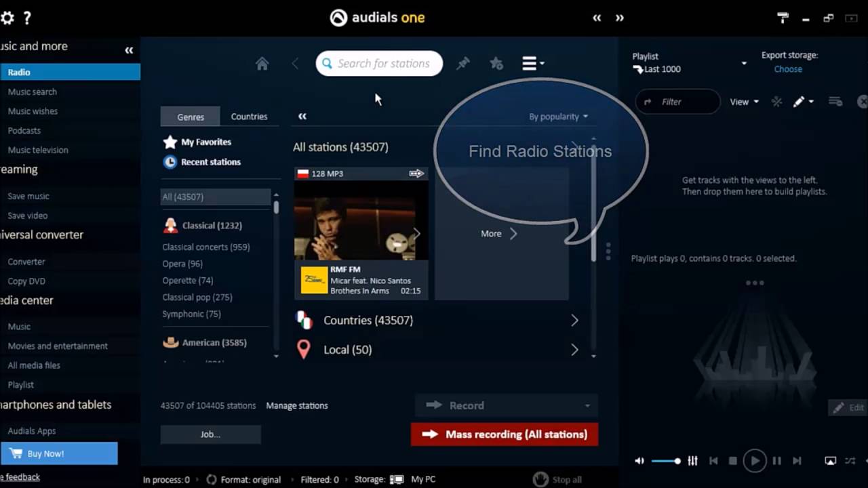This screenshot has height=488, width=868.
Task: Open the paint roller skin icon
Action: (x=783, y=18)
